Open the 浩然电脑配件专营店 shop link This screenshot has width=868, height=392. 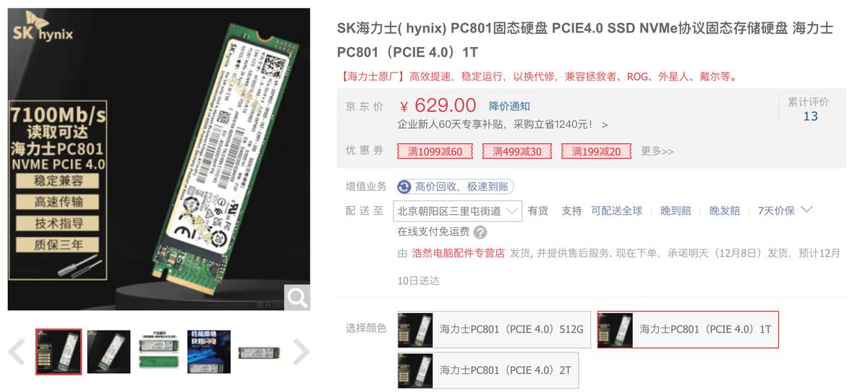pos(459,253)
